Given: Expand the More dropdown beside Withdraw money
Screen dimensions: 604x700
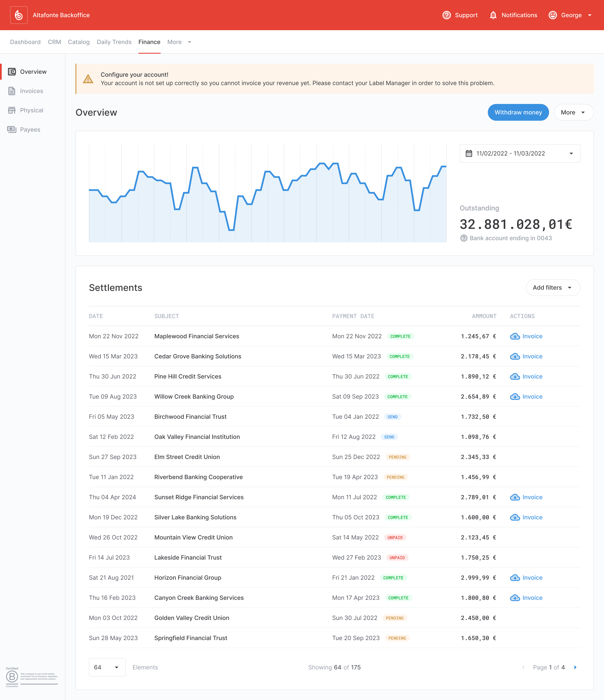Looking at the screenshot, I should click(573, 113).
